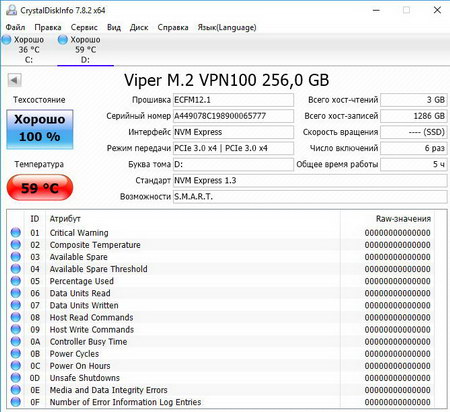Image resolution: width=450 pixels, height=412 pixels.
Task: Click total working time value 5 ч
Action: tap(414, 164)
